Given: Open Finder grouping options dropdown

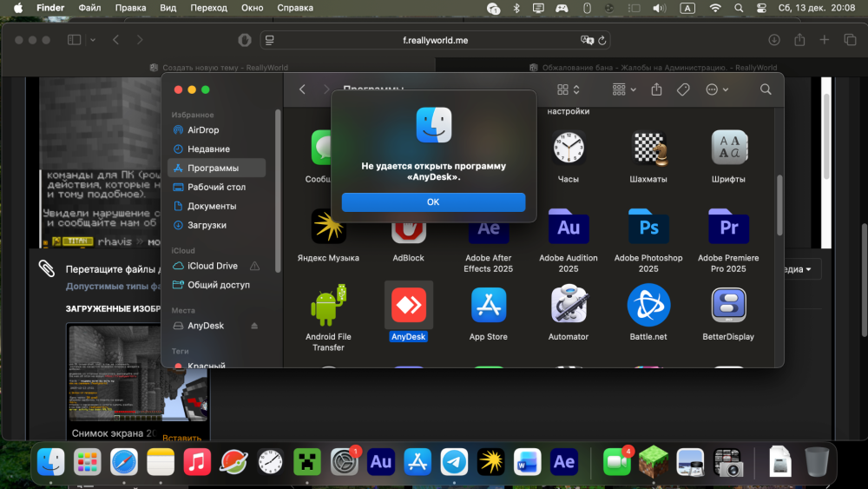Looking at the screenshot, I should point(624,89).
